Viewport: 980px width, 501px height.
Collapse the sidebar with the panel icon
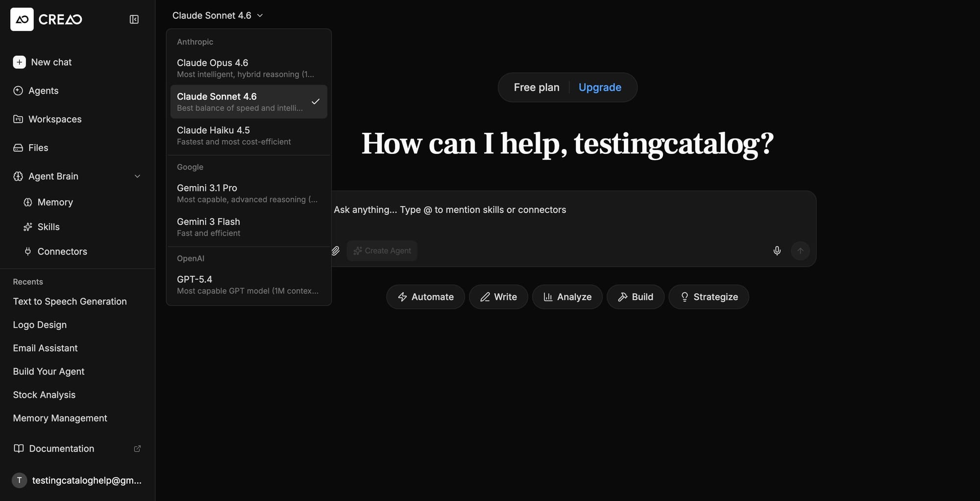(x=134, y=19)
